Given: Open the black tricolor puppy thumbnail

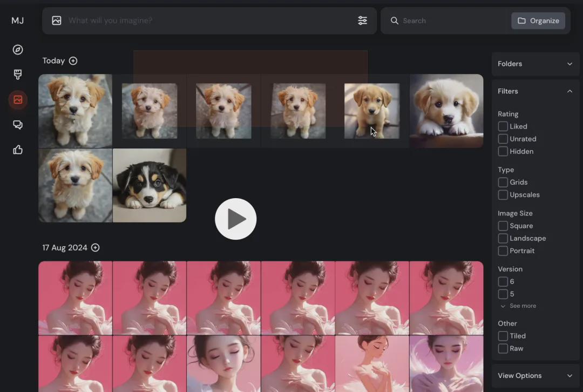Looking at the screenshot, I should point(150,186).
